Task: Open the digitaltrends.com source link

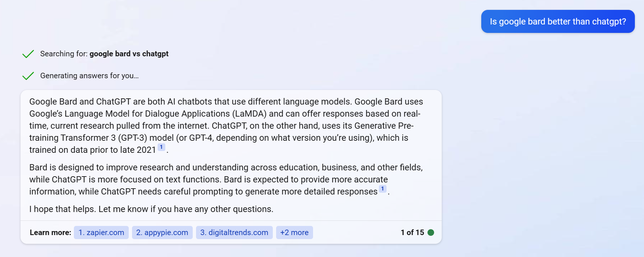Action: tap(234, 233)
